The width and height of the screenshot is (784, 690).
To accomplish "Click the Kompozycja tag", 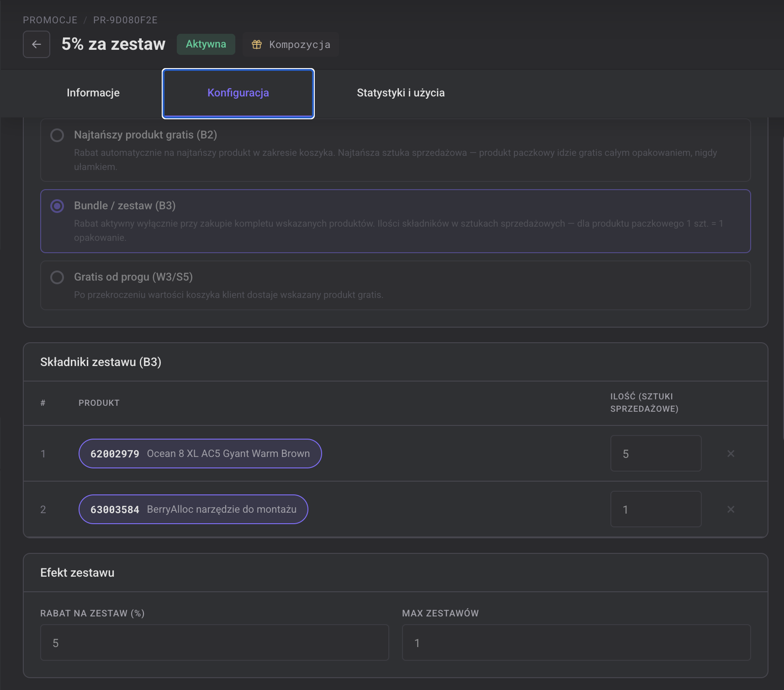I will coord(291,44).
